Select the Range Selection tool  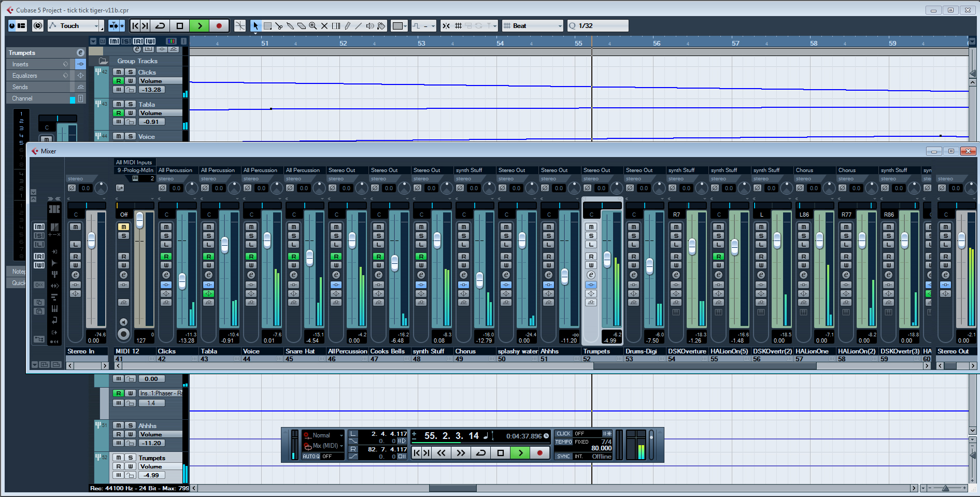click(x=267, y=26)
